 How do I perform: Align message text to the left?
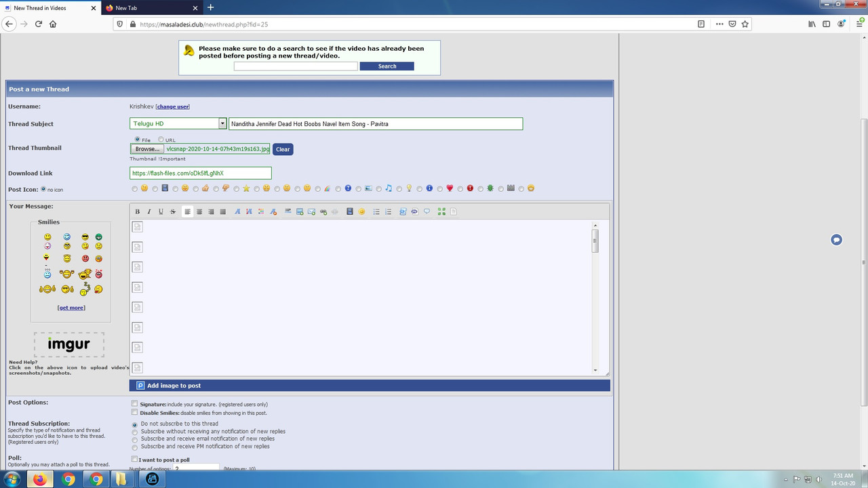click(187, 211)
